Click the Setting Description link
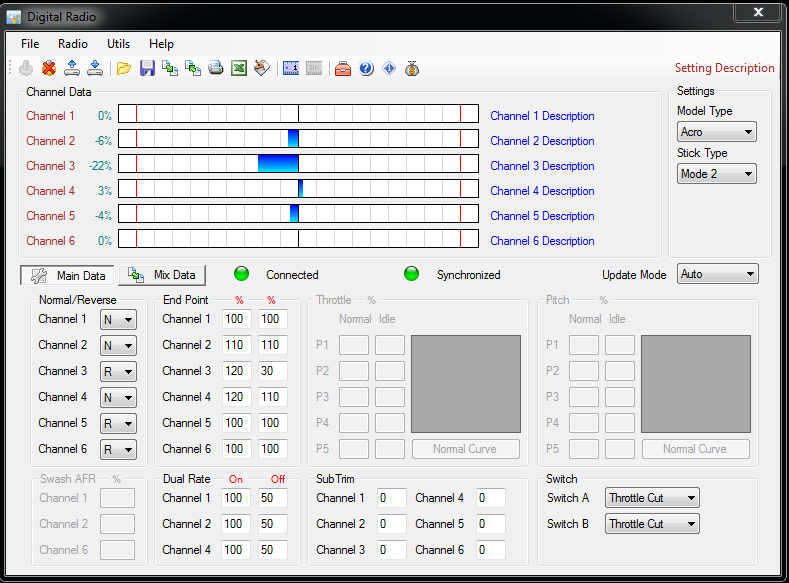This screenshot has height=583, width=789. (x=725, y=68)
